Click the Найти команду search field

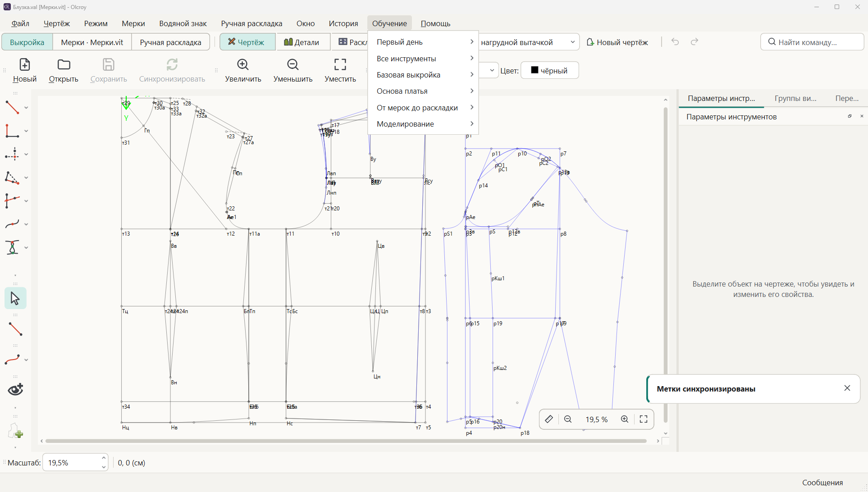pyautogui.click(x=812, y=42)
